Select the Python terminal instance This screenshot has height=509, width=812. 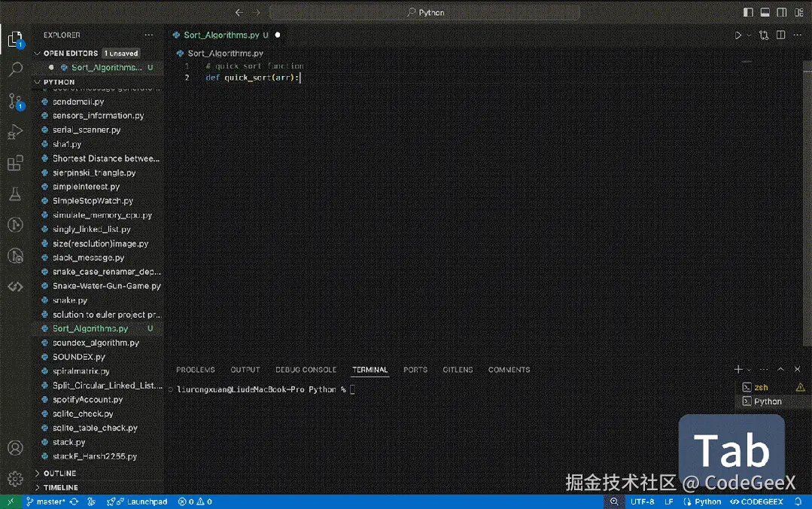click(773, 401)
